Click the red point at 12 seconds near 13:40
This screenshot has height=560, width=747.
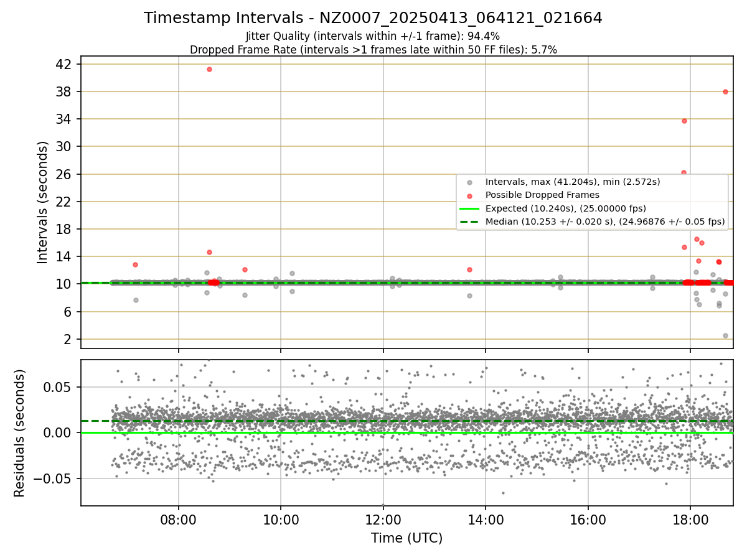click(469, 269)
